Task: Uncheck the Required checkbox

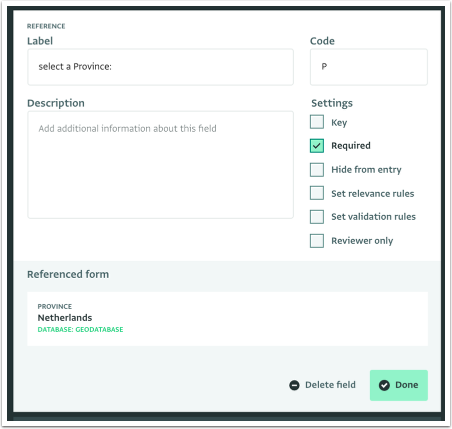Action: 317,146
